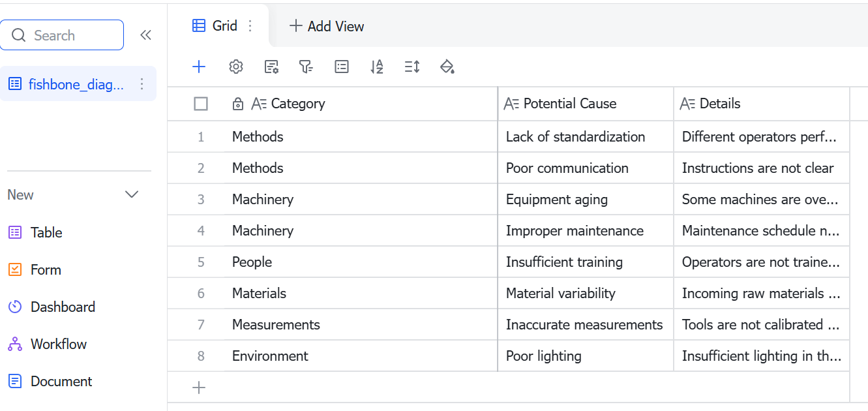Open the filter records icon
This screenshot has width=868, height=411.
(x=306, y=67)
